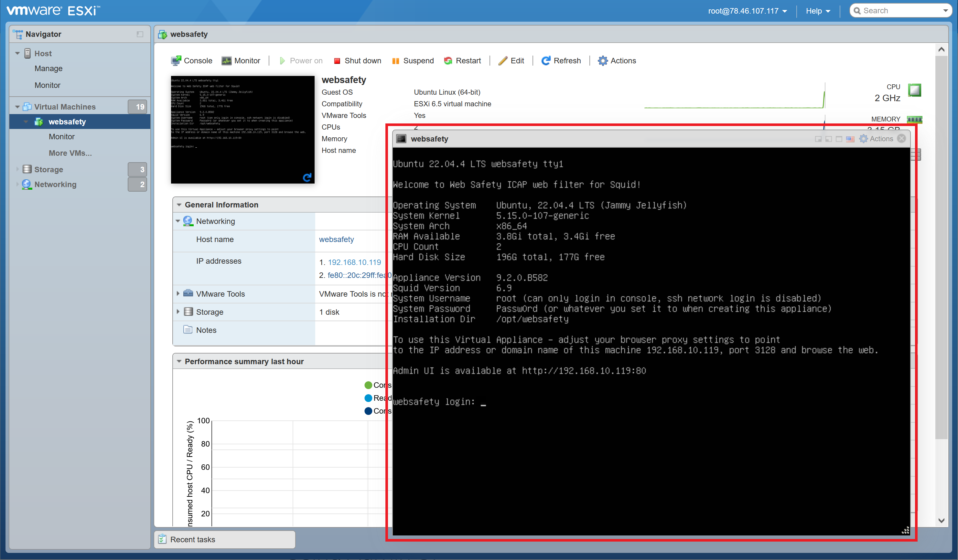
Task: Click the vertical scrollbar down arrow
Action: point(941,521)
